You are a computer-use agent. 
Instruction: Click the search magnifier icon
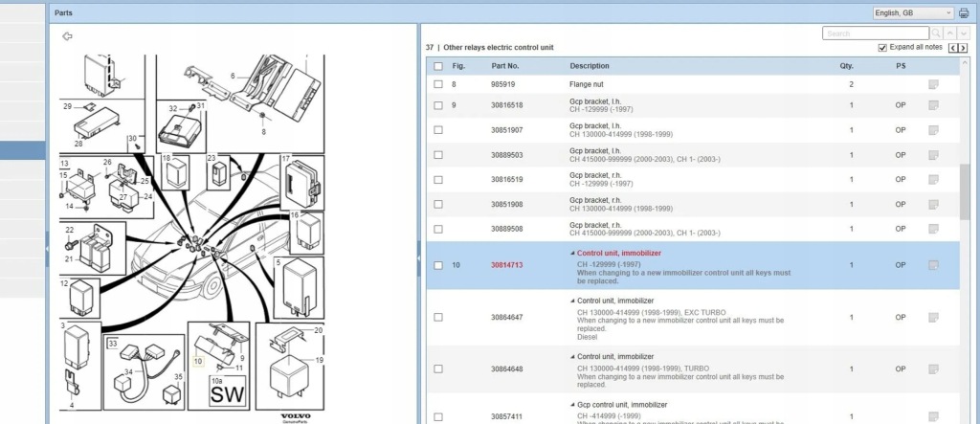(936, 33)
